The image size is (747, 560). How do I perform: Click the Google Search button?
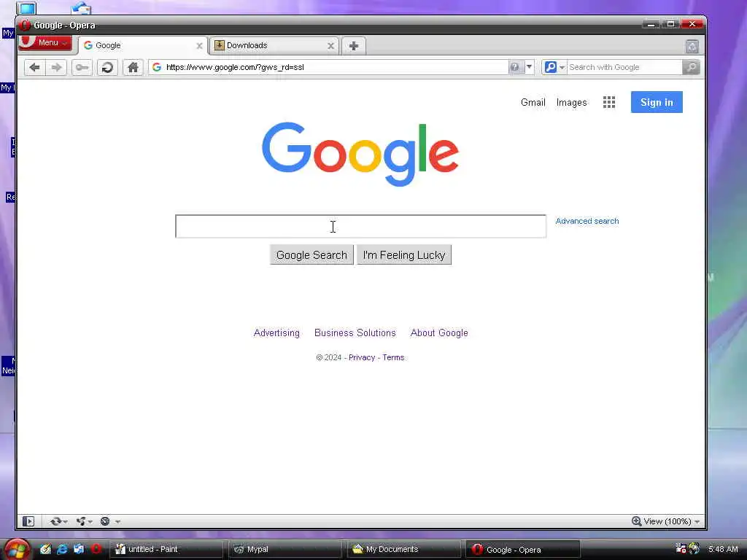(x=311, y=254)
